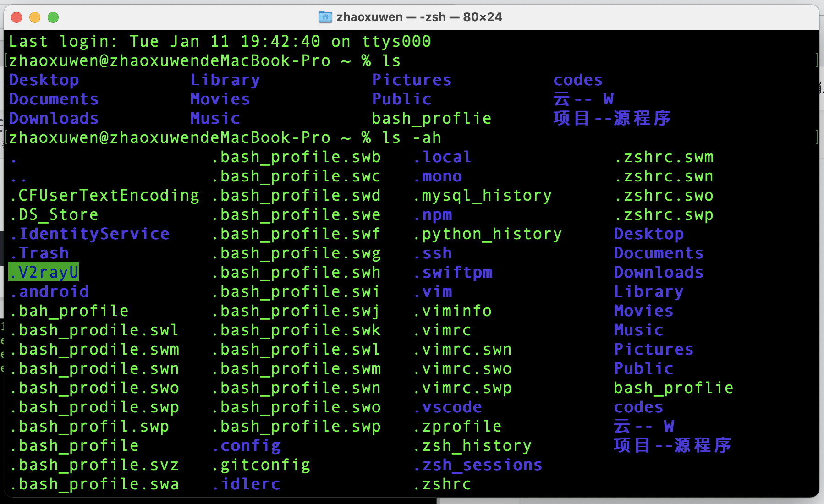This screenshot has height=504, width=824.
Task: Select the .mysql_history file entry
Action: (483, 195)
